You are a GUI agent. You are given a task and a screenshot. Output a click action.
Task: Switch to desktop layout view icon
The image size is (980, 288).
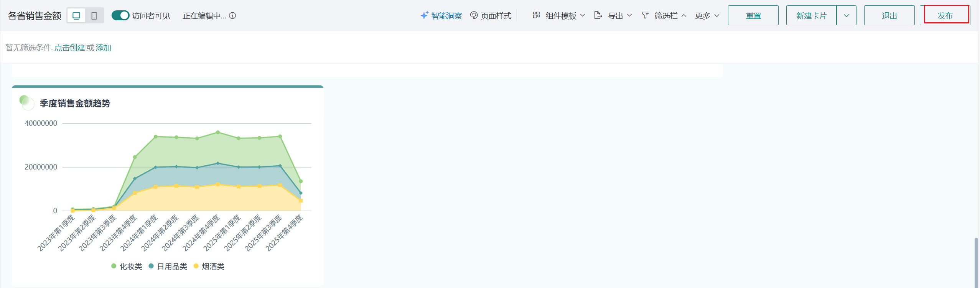[x=76, y=16]
